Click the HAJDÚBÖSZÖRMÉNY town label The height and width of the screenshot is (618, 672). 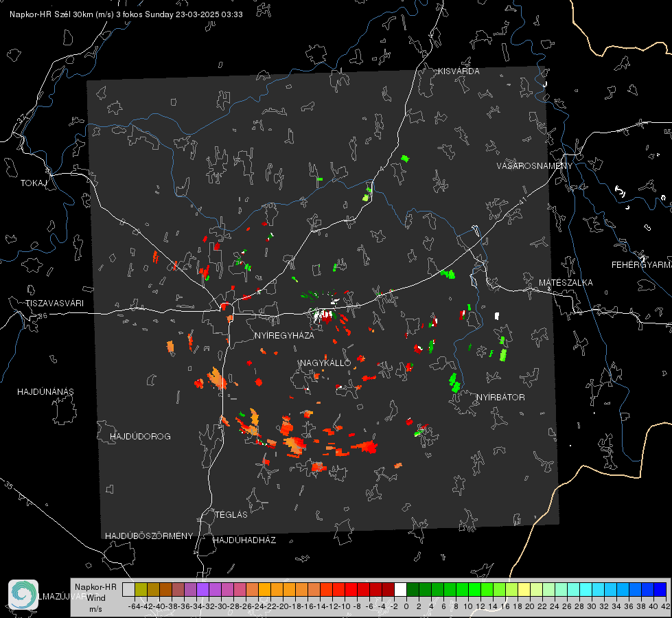coord(149,536)
